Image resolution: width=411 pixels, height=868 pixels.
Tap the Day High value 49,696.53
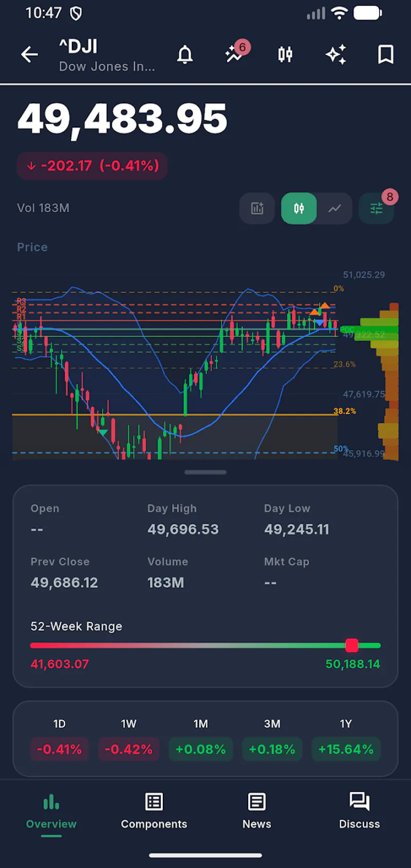click(x=183, y=529)
